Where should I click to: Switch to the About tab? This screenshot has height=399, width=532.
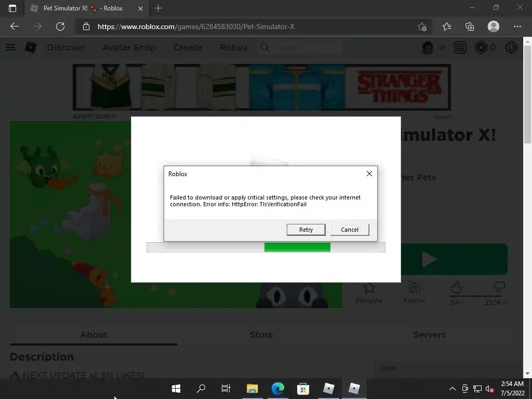click(94, 335)
